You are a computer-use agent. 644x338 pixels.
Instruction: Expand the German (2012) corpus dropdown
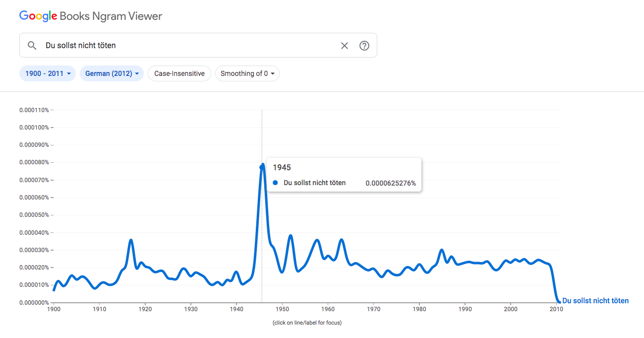click(112, 73)
